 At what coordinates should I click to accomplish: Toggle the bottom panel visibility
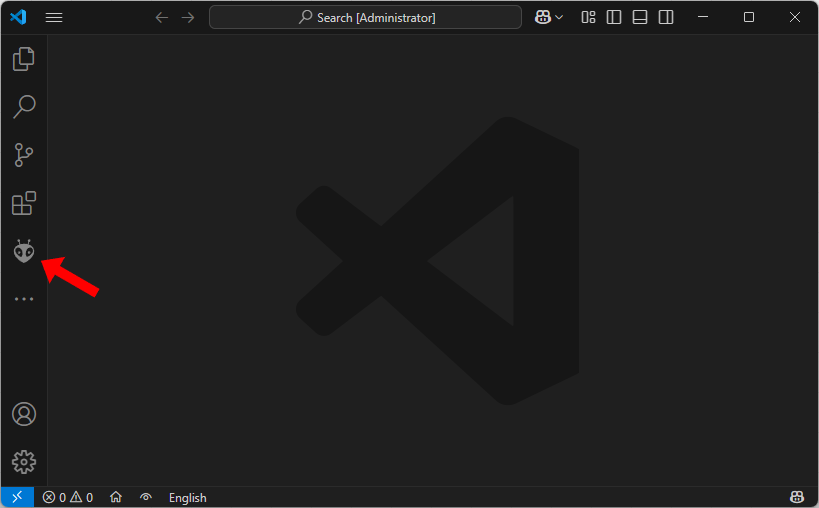640,17
